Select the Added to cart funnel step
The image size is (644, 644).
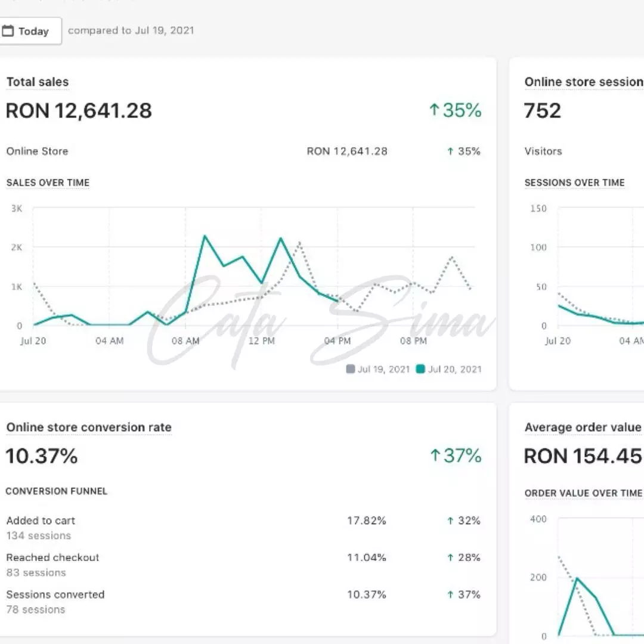[x=41, y=521]
